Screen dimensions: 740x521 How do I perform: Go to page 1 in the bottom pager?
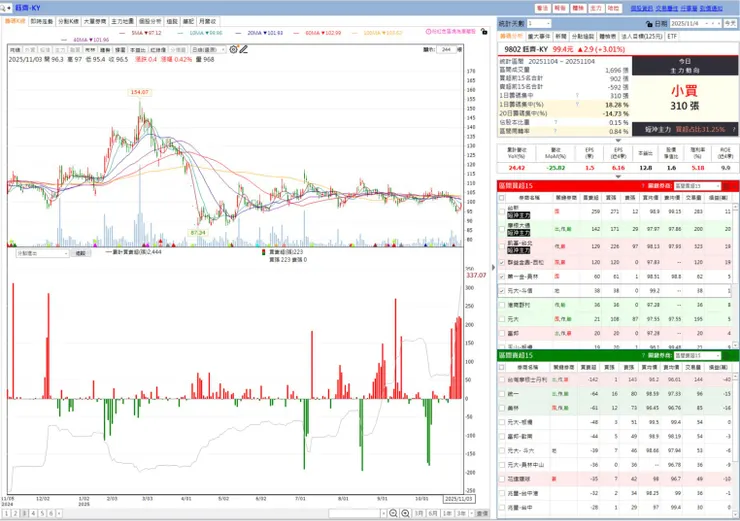(x=7, y=513)
